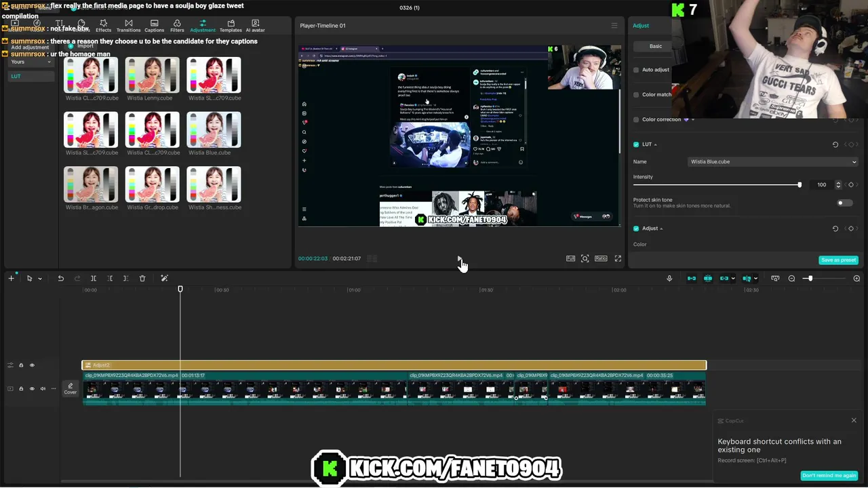The width and height of the screenshot is (868, 488).
Task: Open the linkage options dropdown arrow
Action: click(733, 279)
